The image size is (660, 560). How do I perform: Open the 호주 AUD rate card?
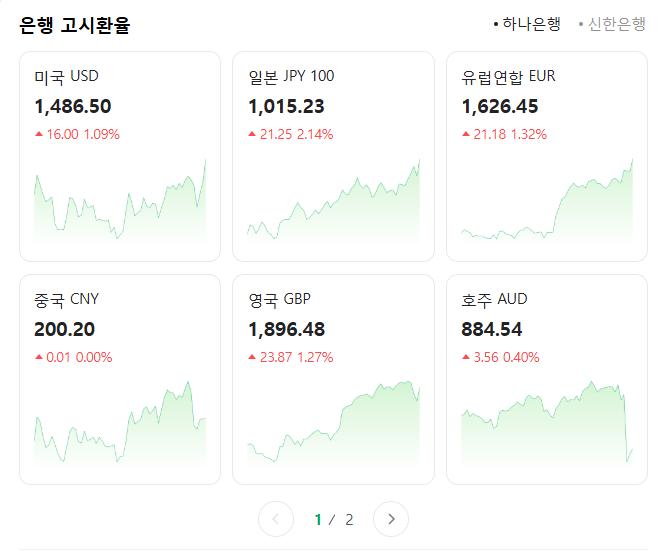(x=547, y=379)
